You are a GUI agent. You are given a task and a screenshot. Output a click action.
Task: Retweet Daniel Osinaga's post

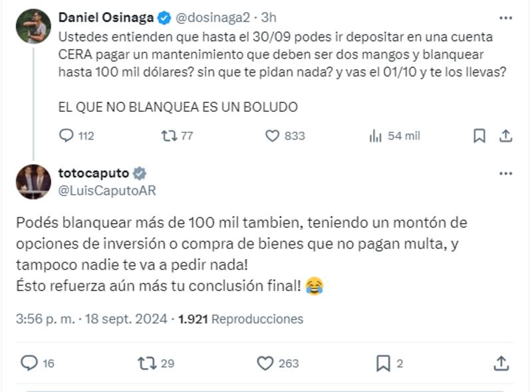[x=168, y=136]
